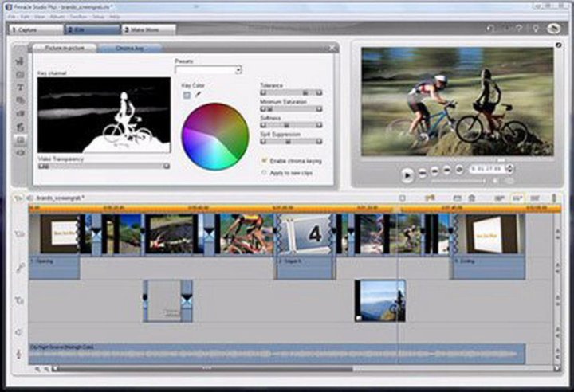Close the chroma key tool panel
The width and height of the screenshot is (574, 392).
coord(332,48)
